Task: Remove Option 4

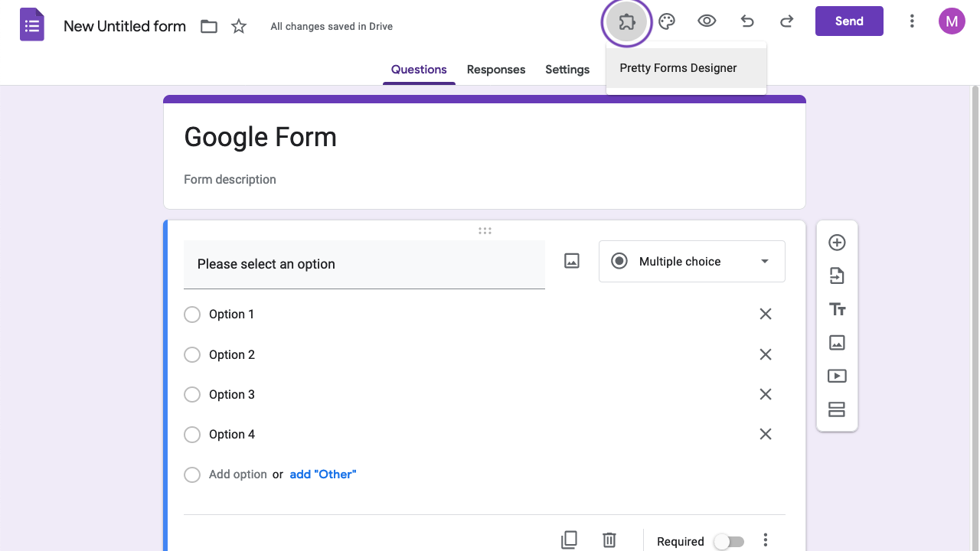Action: click(x=765, y=434)
